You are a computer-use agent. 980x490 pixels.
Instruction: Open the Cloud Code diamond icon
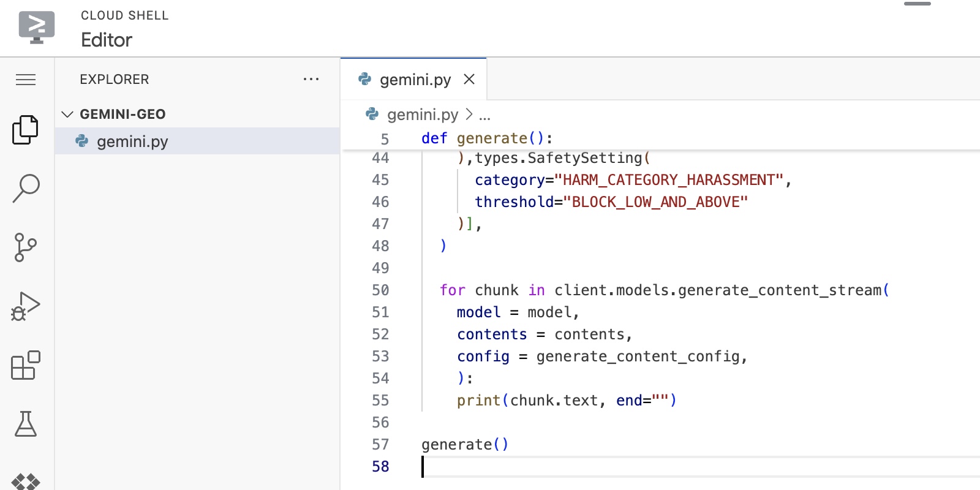click(x=26, y=481)
